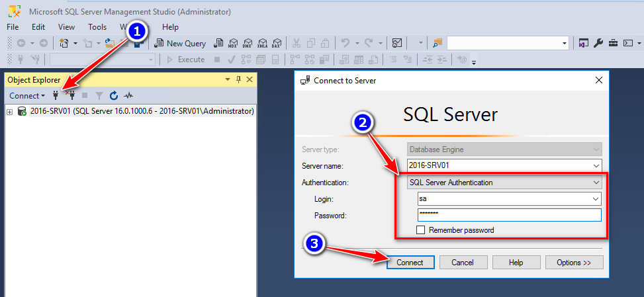Click the Cut scissors icon
Image resolution: width=644 pixels, height=297 pixels.
tap(296, 42)
